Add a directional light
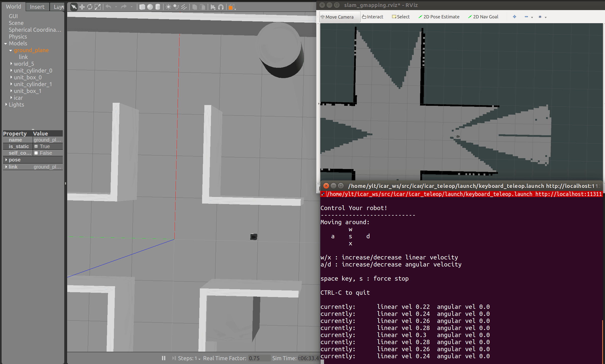The image size is (605, 364). coord(184,7)
